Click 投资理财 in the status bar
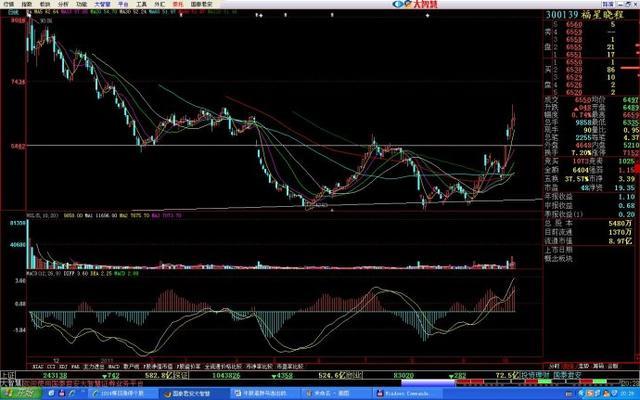Image resolution: width=640 pixels, height=400 pixels. 561,376
